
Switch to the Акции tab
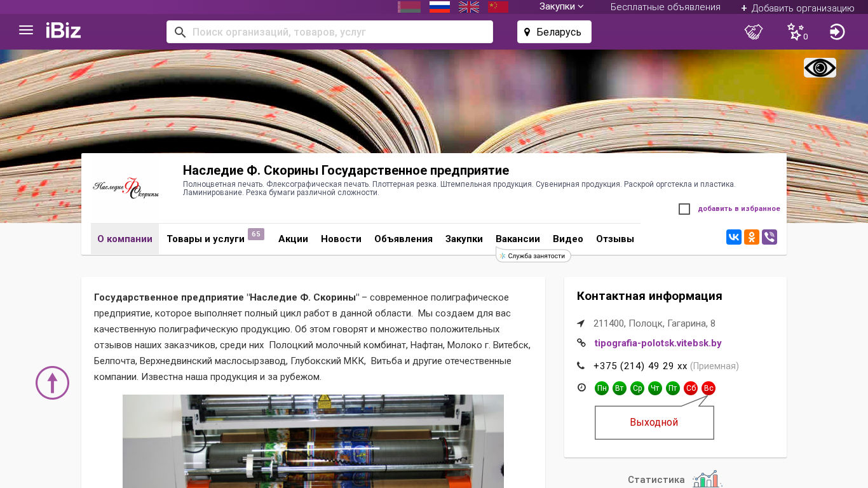click(x=293, y=239)
